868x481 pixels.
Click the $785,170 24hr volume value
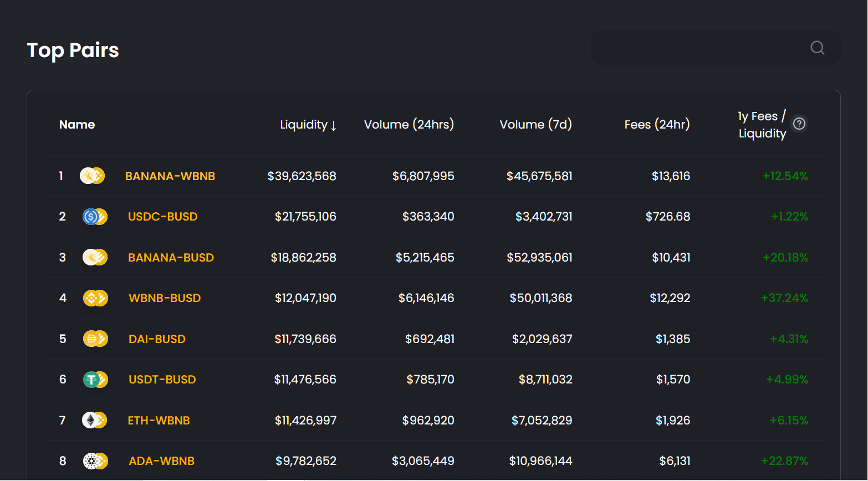click(x=431, y=380)
